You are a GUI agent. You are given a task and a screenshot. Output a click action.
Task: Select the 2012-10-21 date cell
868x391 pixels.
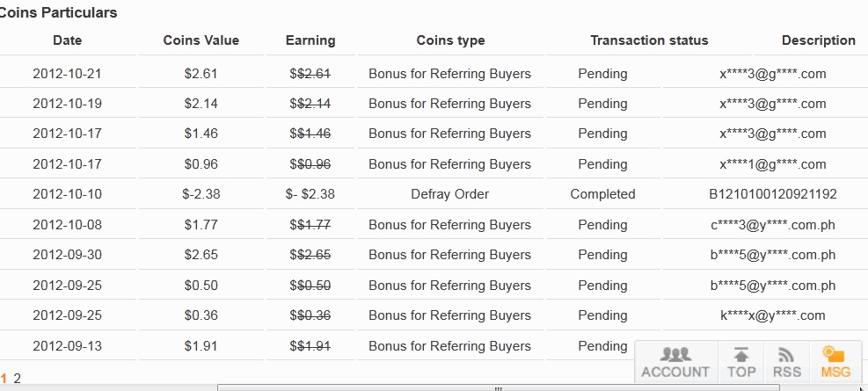point(67,74)
